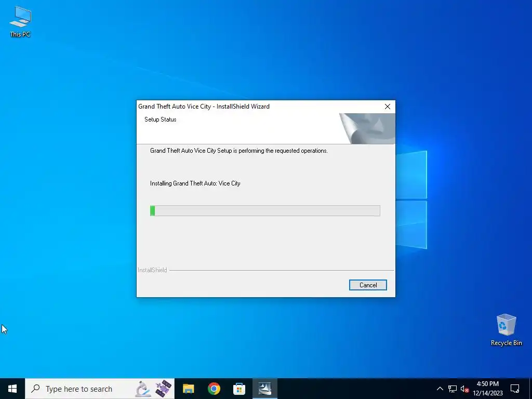Open the Windows Start menu
Screen dimensions: 532x399
pyautogui.click(x=12, y=389)
